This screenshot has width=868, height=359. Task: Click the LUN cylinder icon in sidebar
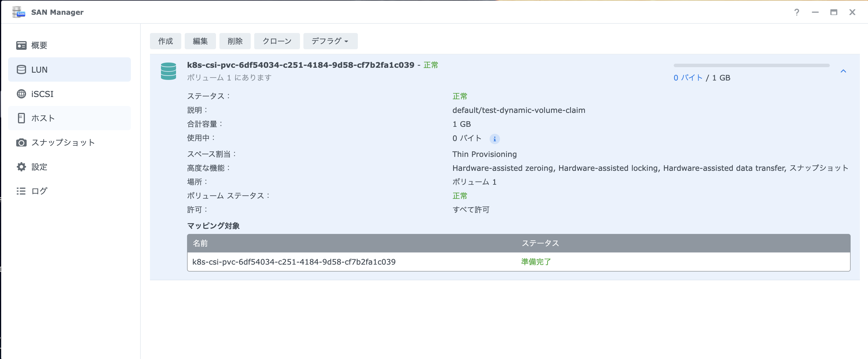click(21, 69)
